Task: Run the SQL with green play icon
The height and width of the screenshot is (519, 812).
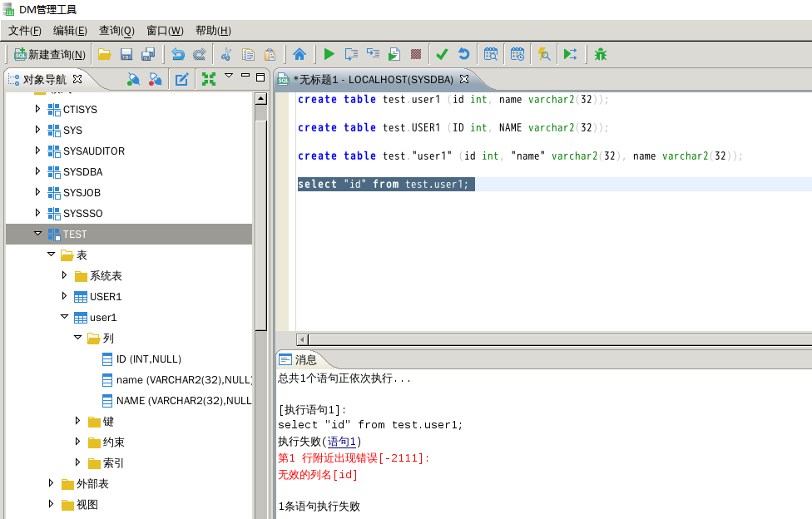Action: [x=329, y=54]
